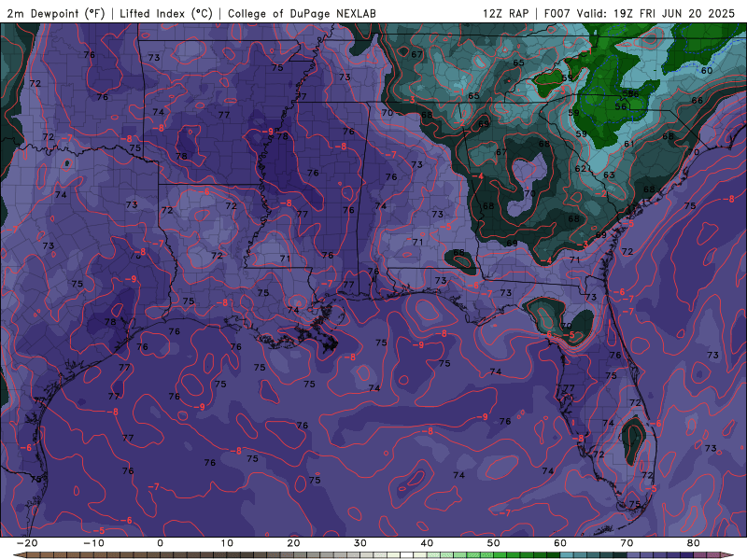
Task: Click the 80 tick label on color scale
Action: [x=694, y=543]
